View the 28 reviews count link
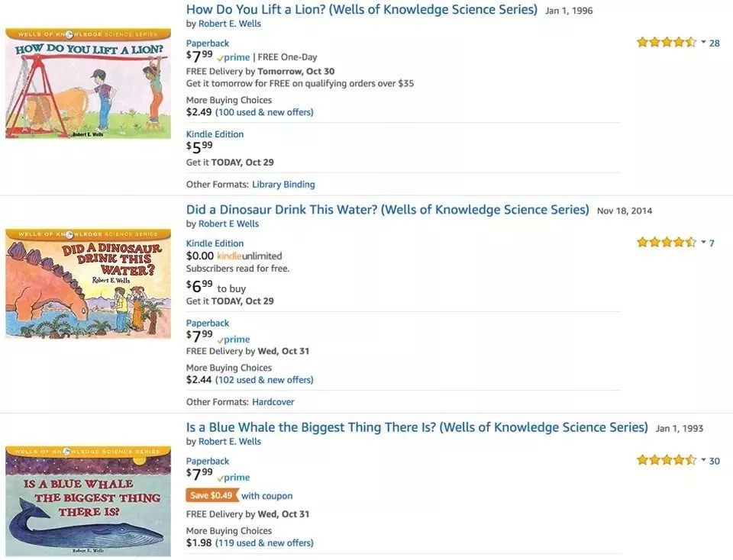The image size is (733, 560). click(715, 43)
